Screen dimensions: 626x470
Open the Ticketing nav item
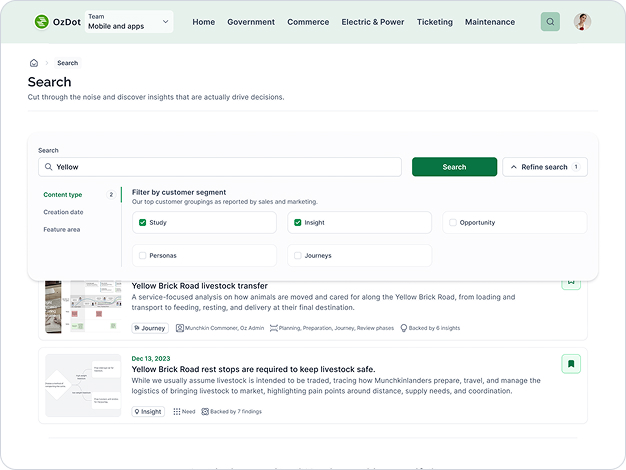click(435, 22)
